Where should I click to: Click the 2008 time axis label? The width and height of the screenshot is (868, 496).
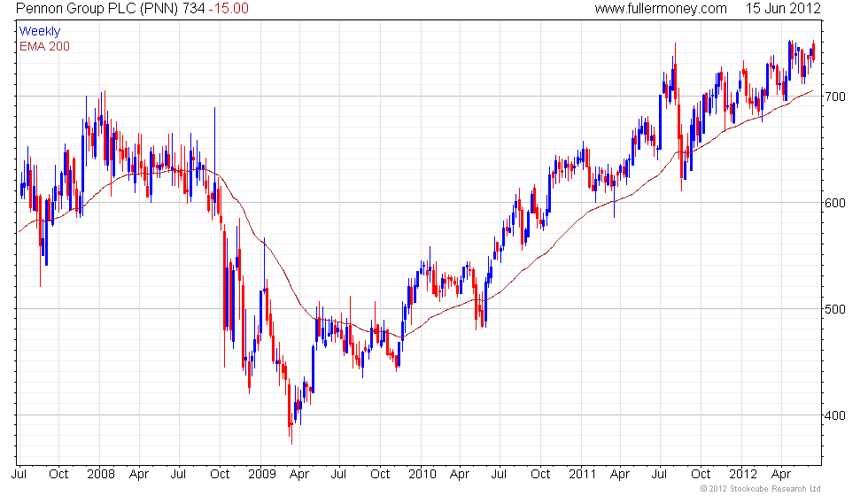(101, 474)
